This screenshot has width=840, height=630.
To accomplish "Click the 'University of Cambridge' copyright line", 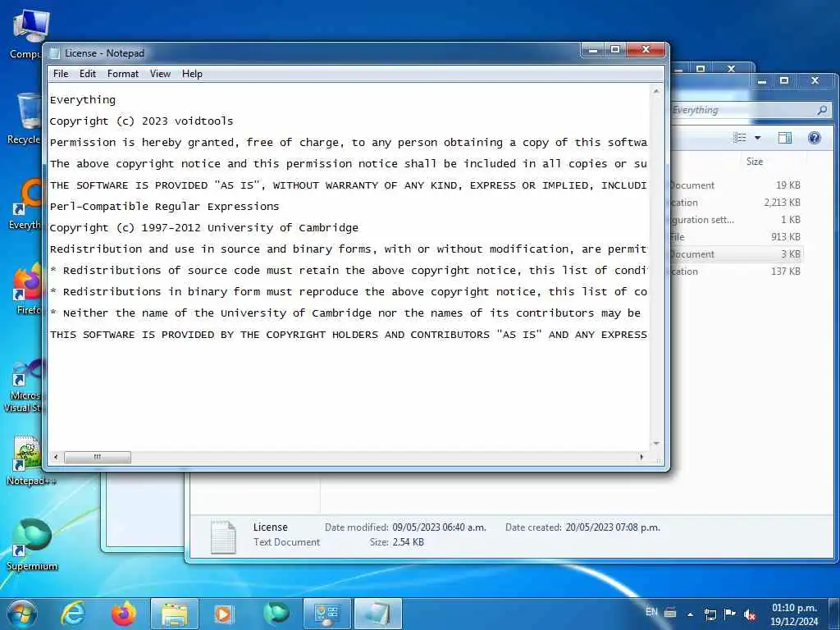I will tap(204, 228).
